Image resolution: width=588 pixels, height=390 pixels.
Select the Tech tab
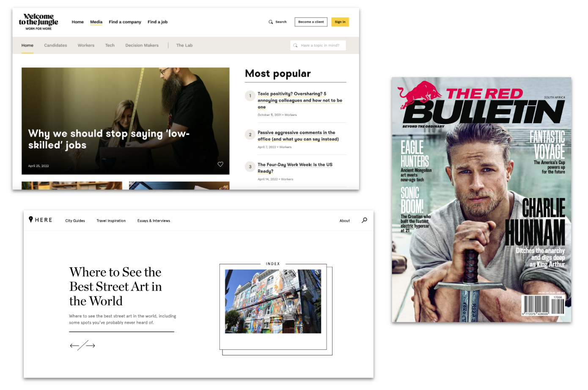(x=110, y=45)
